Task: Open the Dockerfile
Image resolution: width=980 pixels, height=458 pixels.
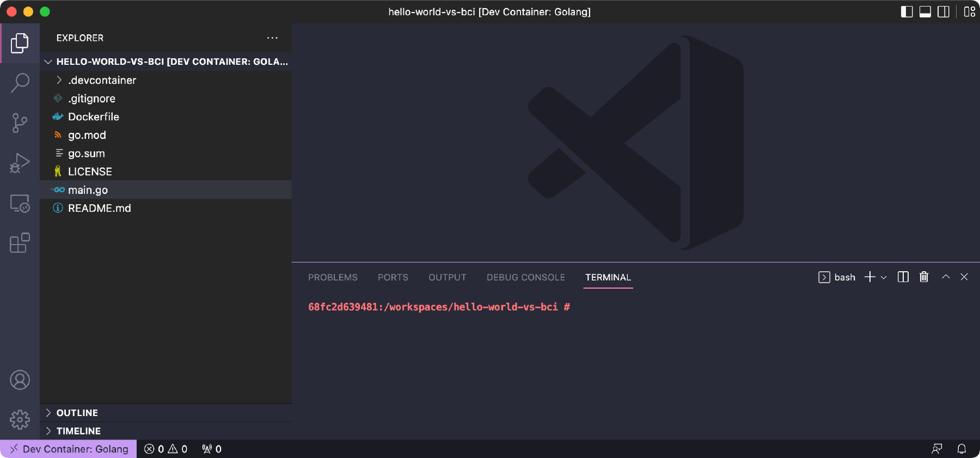Action: coord(166,117)
